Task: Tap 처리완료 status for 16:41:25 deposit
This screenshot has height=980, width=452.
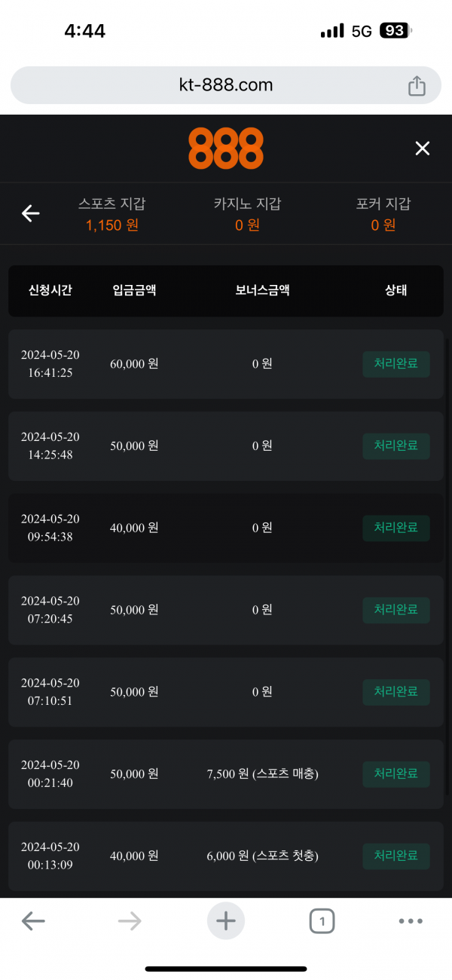Action: click(x=396, y=364)
